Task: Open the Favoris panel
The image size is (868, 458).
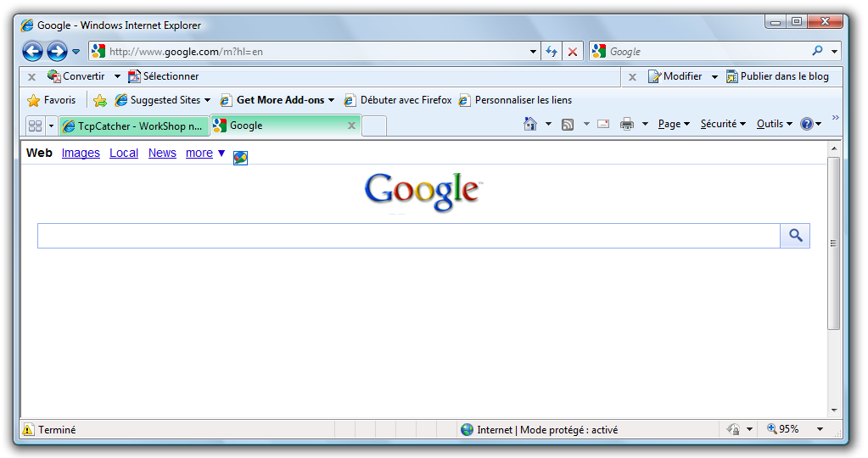Action: (x=52, y=100)
